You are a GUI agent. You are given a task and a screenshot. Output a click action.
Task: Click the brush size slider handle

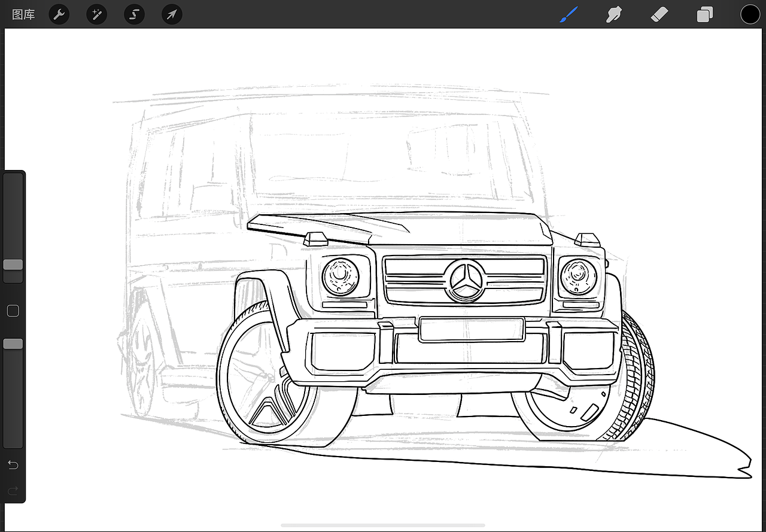coord(13,265)
